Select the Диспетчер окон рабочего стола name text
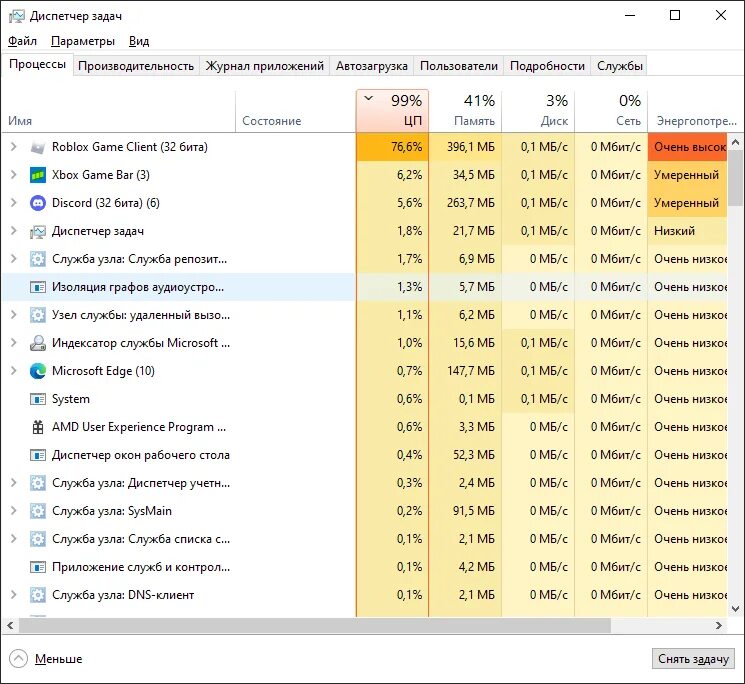Viewport: 745px width, 684px height. tap(141, 455)
